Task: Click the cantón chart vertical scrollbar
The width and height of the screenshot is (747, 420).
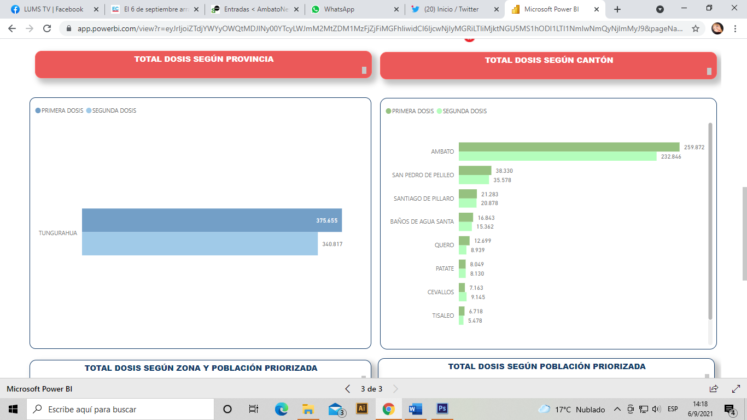Action: [711, 220]
